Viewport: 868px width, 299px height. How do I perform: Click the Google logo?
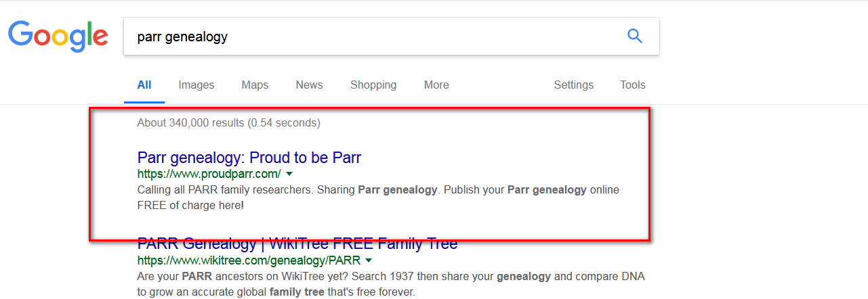[58, 37]
